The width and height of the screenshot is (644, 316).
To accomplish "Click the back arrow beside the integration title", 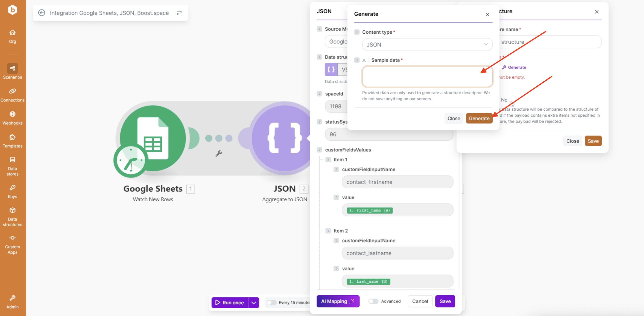I will click(x=42, y=13).
